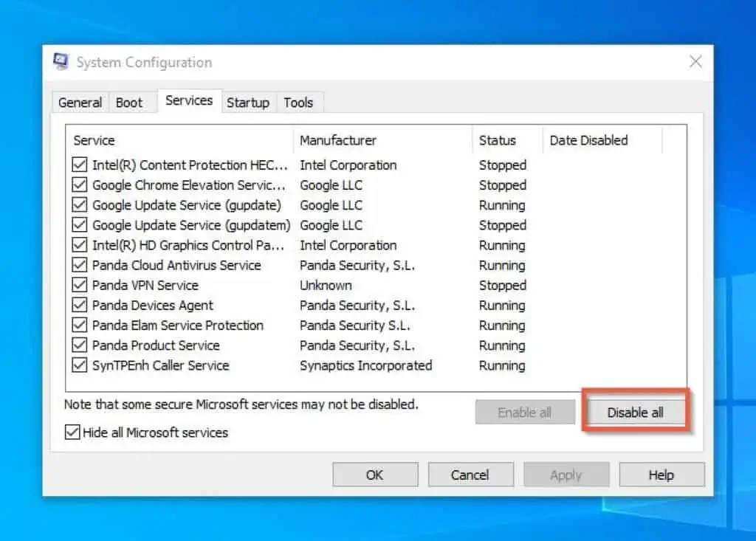Uncheck Intel(R) Content Protection HECI service
This screenshot has height=541, width=756.
coord(80,165)
